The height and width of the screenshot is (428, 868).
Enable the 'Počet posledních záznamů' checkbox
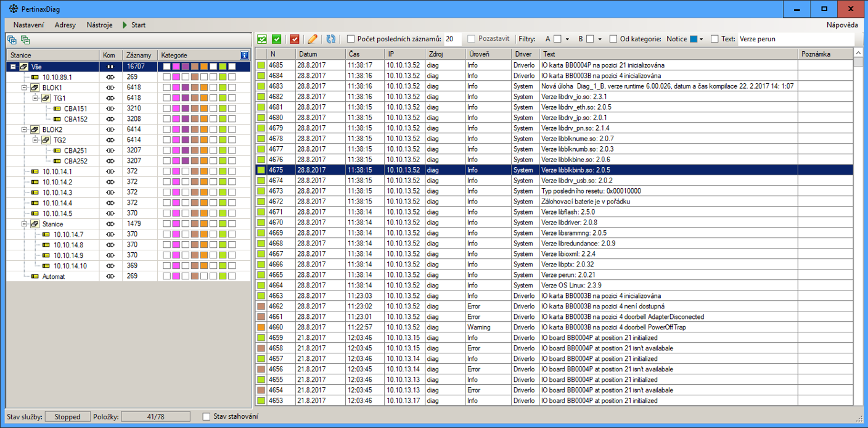click(x=351, y=39)
